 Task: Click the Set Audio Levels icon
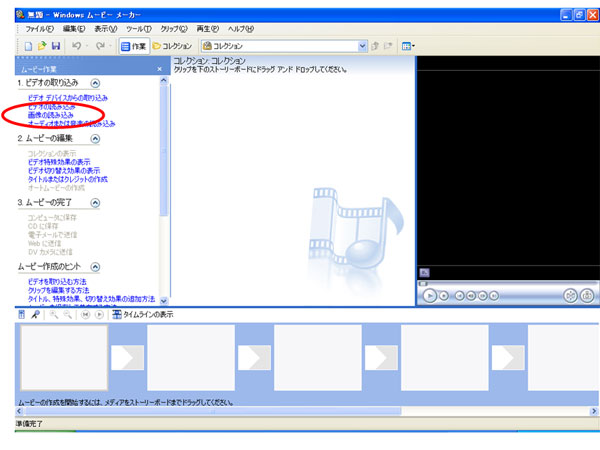tap(22, 315)
